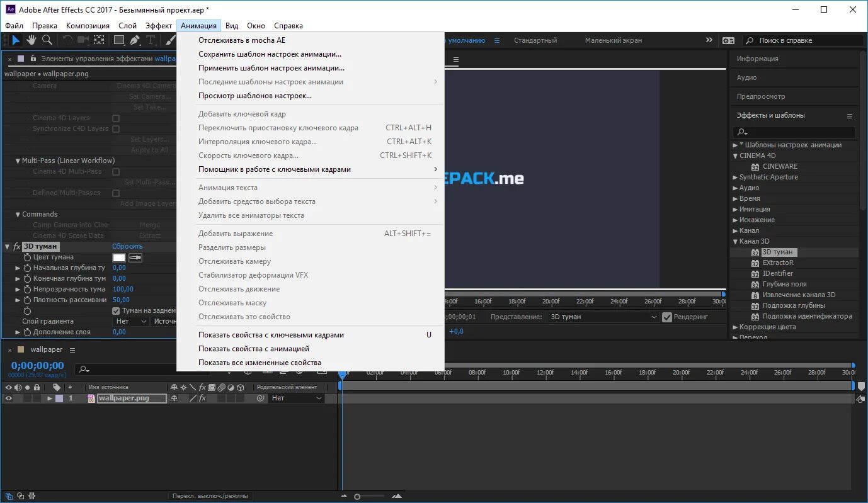Open Представление 3D туман dropdown
The height and width of the screenshot is (503, 868).
(603, 317)
